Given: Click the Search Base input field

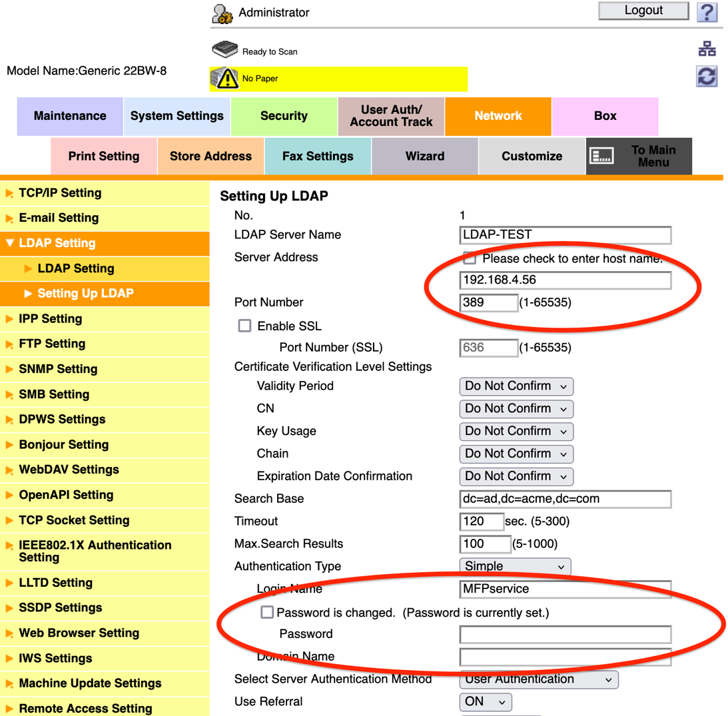Looking at the screenshot, I should coord(565,499).
